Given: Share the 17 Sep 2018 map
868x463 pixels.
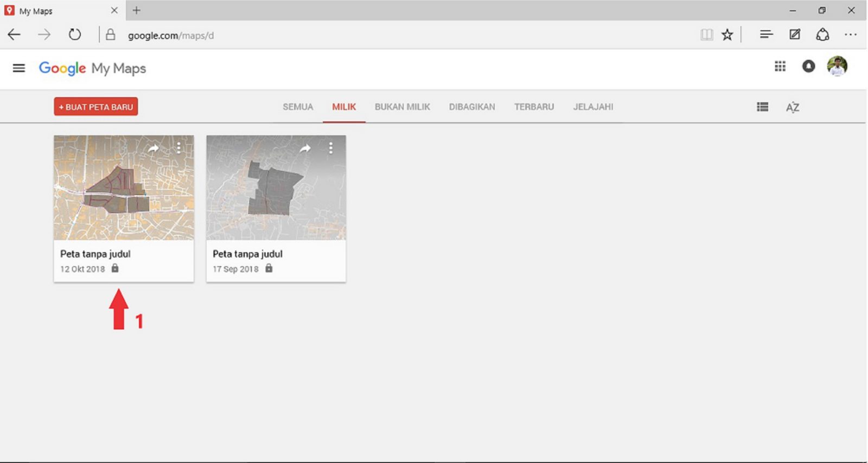Looking at the screenshot, I should 305,148.
